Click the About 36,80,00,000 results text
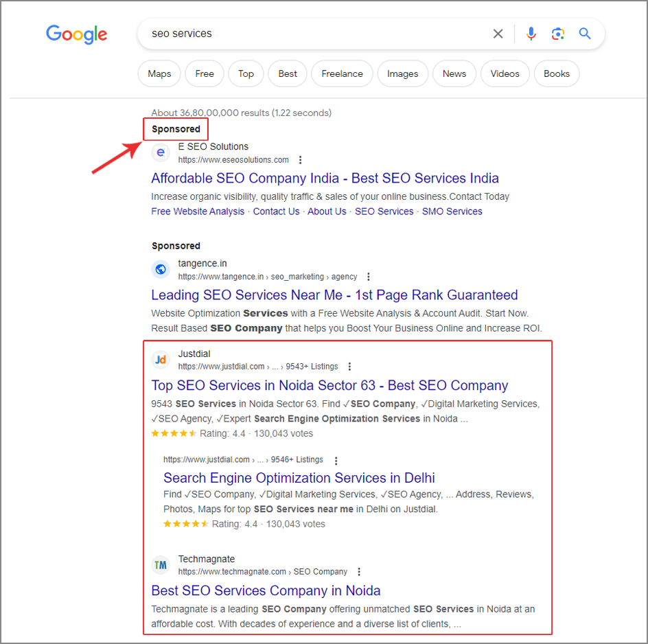648x644 pixels. 242,113
